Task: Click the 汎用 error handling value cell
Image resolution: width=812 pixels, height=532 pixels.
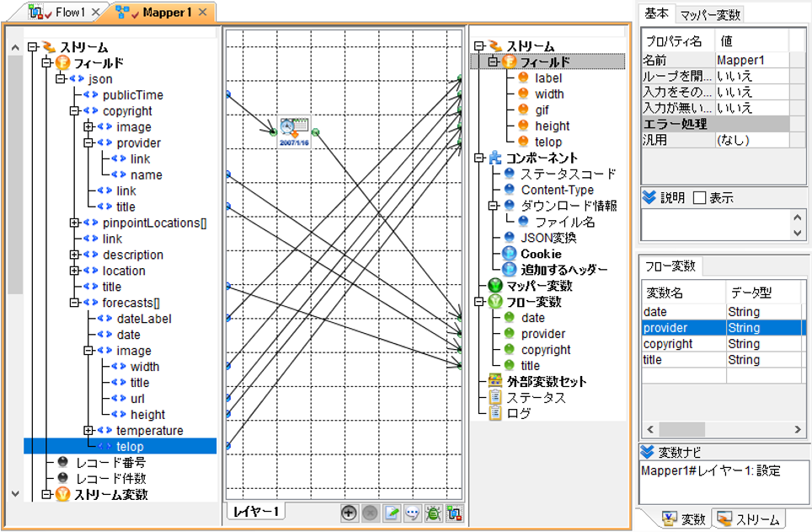Action: tap(752, 140)
